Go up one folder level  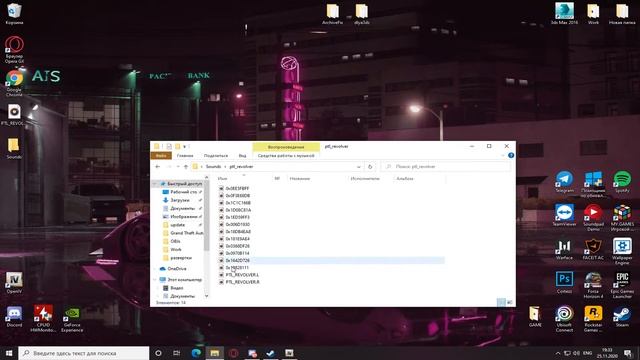point(186,167)
